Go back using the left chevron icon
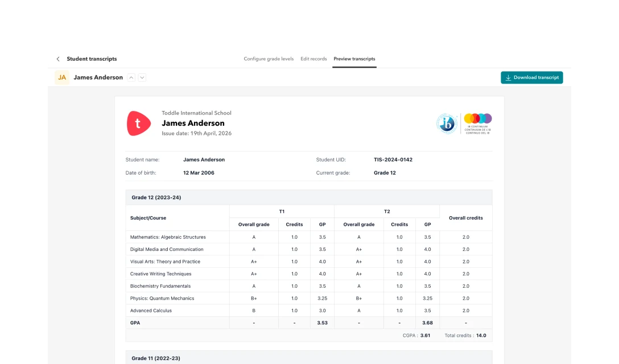Screen dimensions: 619x364 point(58,59)
